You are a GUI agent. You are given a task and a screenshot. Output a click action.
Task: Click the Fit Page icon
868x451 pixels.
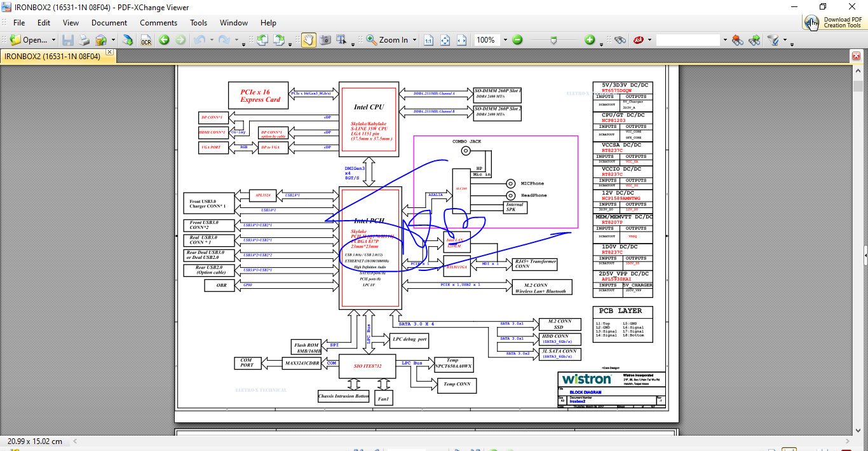pyautogui.click(x=445, y=40)
